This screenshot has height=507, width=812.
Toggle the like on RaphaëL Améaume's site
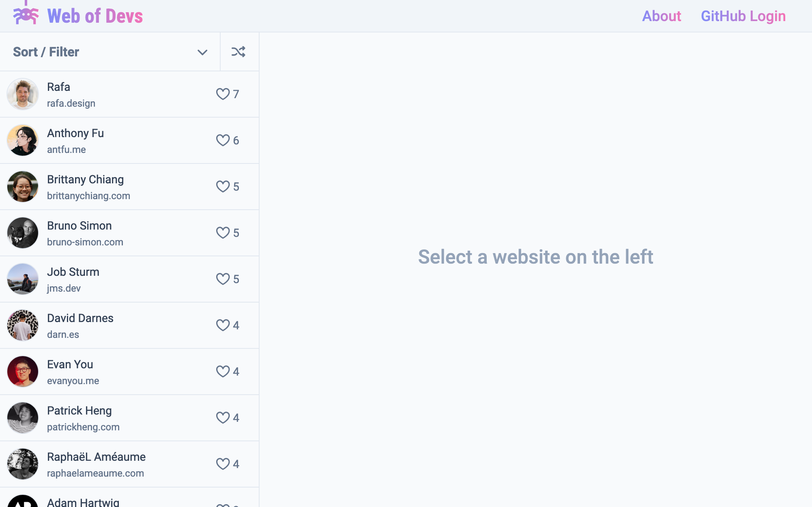click(223, 464)
